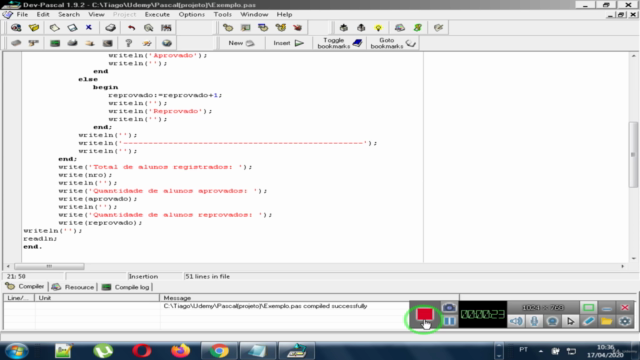The image size is (640, 360).
Task: Open the Tools menu
Action: (x=222, y=14)
